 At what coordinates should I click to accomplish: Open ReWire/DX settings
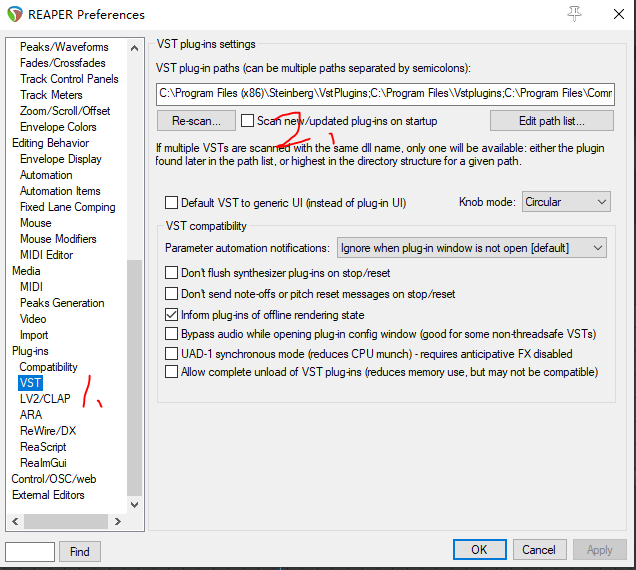[x=48, y=431]
